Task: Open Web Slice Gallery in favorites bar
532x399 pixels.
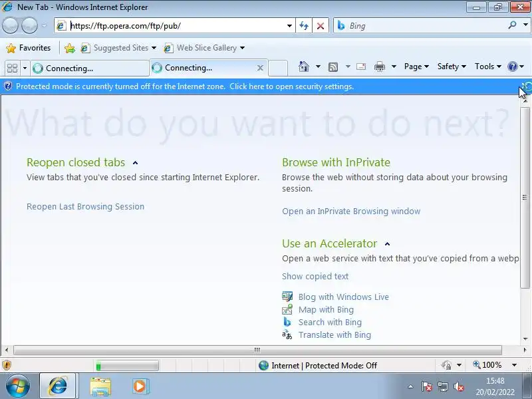Action: click(204, 48)
